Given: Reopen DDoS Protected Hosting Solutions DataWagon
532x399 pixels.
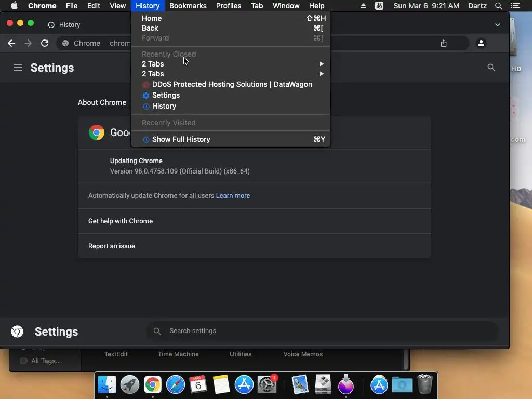Looking at the screenshot, I should [x=231, y=84].
